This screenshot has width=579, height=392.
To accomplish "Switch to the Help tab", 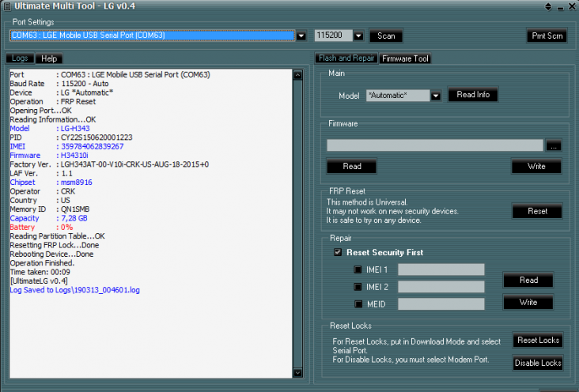I will click(49, 58).
